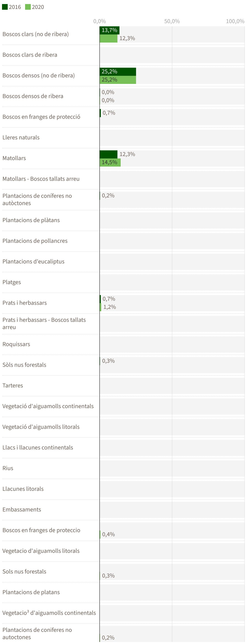The width and height of the screenshot is (247, 644).
Task: Click the light green 2020 legend swatch
Action: 28,7
